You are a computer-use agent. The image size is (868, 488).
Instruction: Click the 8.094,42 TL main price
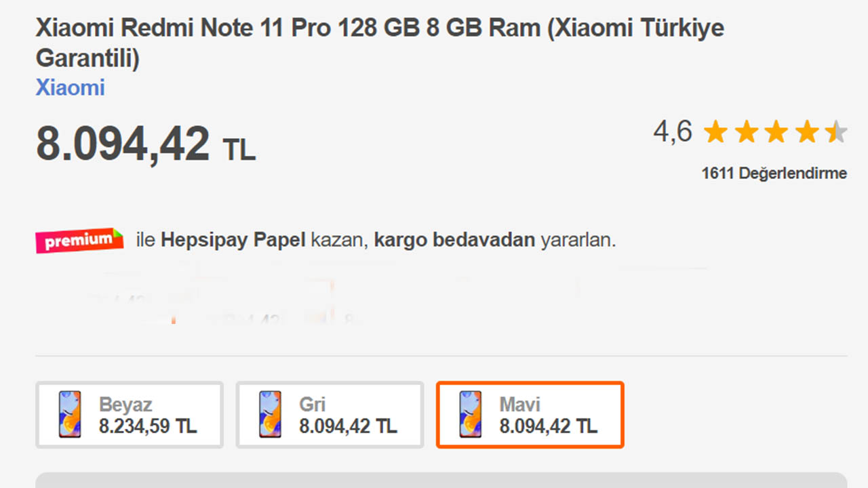point(146,142)
